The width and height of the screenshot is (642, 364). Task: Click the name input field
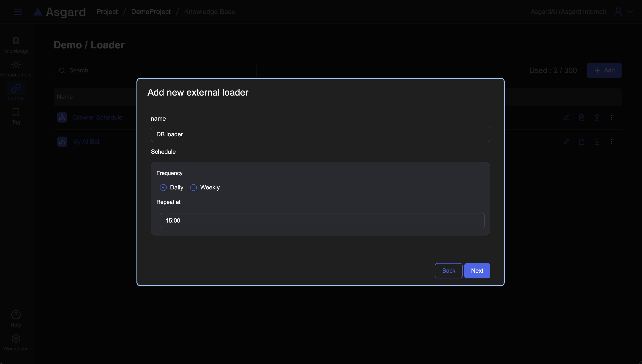click(320, 134)
